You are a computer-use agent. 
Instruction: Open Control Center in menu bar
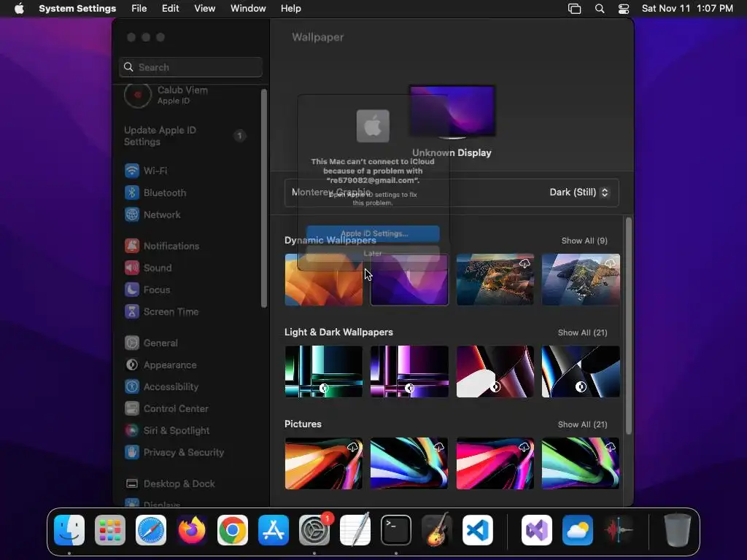pos(624,9)
